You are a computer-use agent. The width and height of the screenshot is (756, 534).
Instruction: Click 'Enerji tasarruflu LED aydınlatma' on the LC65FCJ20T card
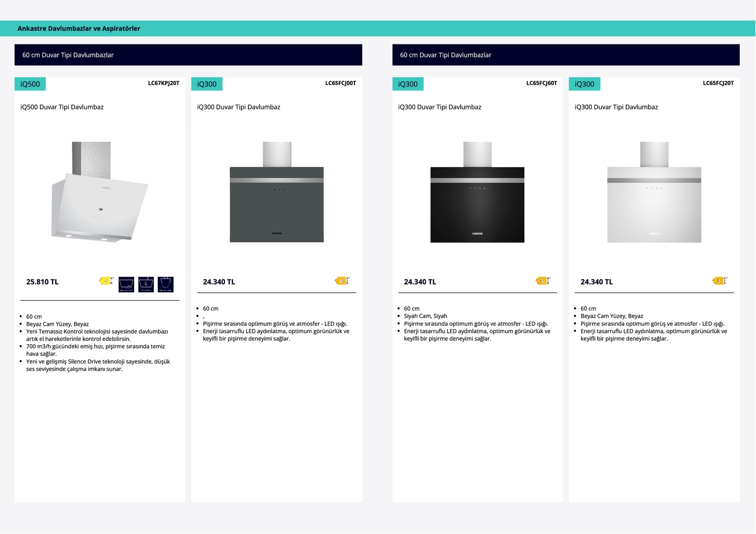[654, 335]
